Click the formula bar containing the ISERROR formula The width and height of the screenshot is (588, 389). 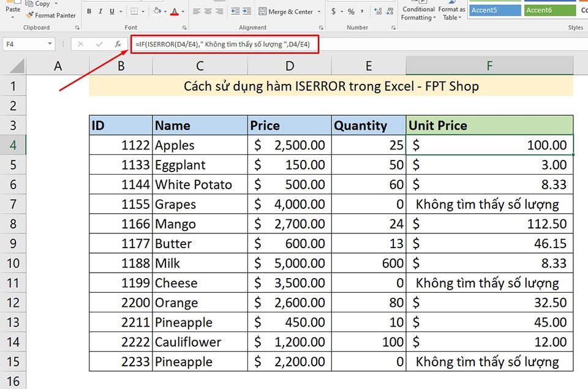tap(227, 45)
